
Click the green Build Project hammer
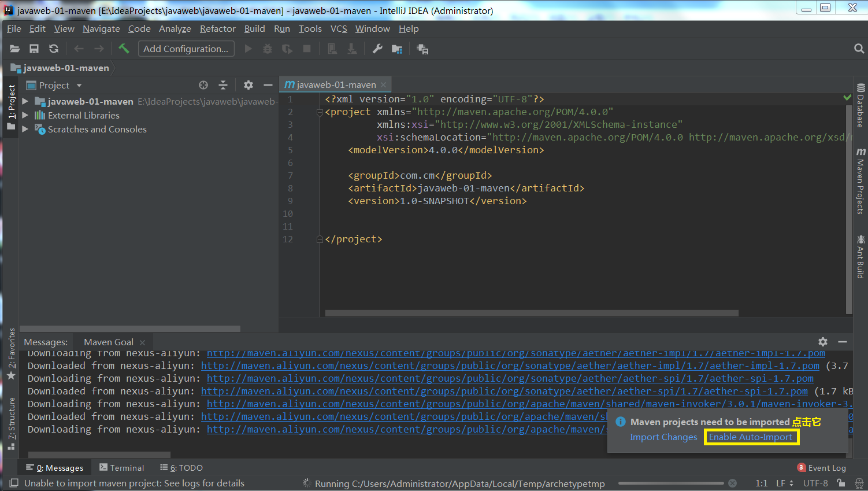tap(124, 49)
